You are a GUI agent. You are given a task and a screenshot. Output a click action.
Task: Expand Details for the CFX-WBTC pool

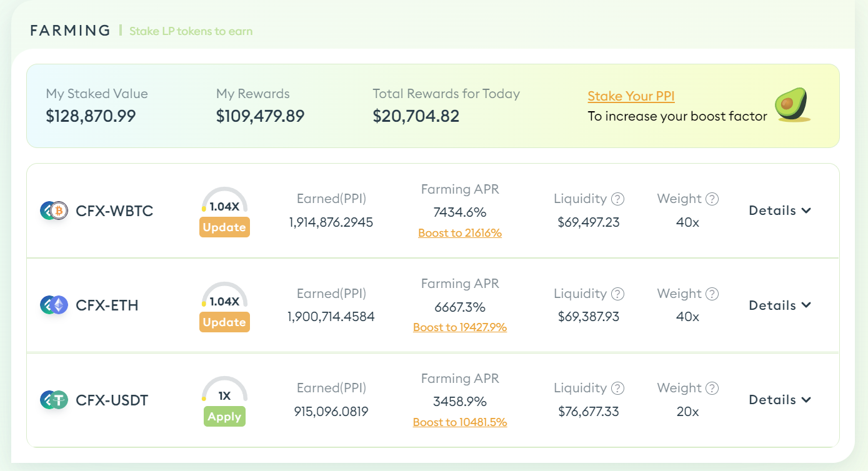click(x=780, y=211)
